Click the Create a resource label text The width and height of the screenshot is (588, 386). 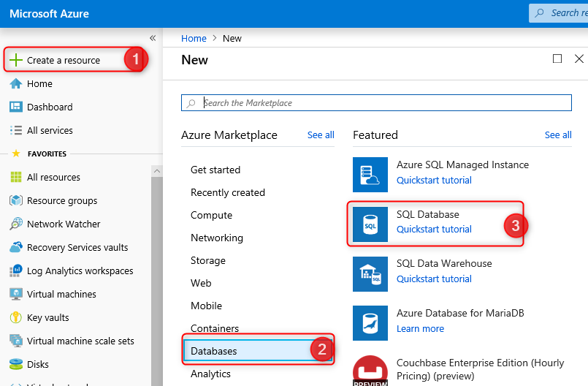64,60
